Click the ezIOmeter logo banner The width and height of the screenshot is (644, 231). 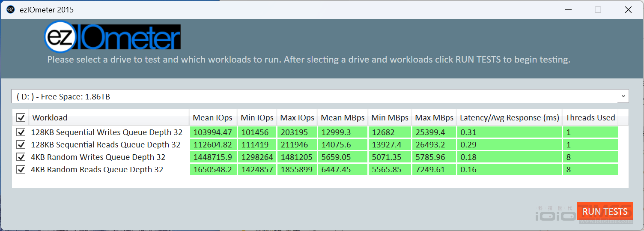(113, 37)
